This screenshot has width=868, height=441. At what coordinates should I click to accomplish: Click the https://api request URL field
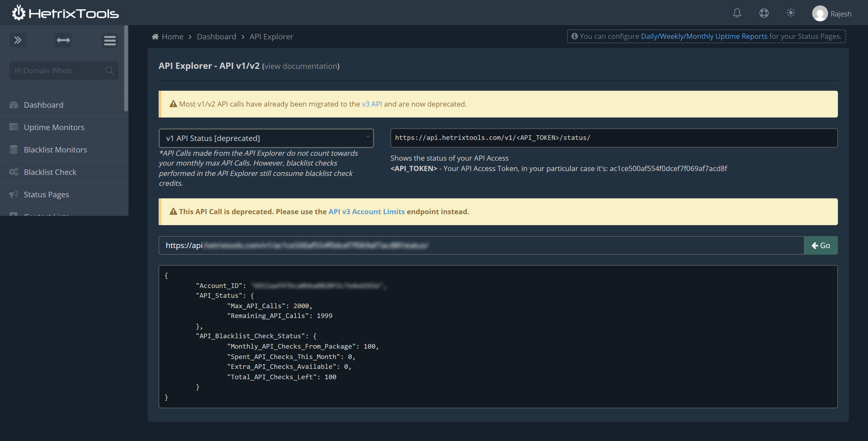tap(481, 245)
